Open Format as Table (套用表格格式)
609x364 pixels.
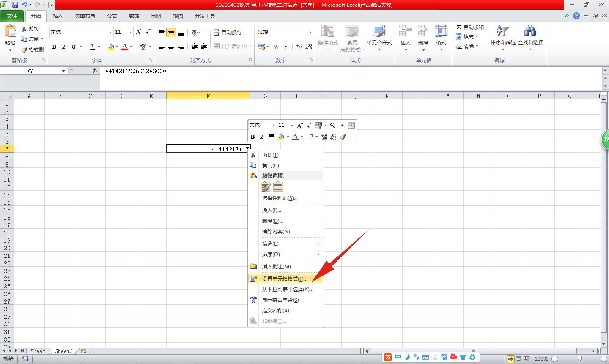(352, 38)
